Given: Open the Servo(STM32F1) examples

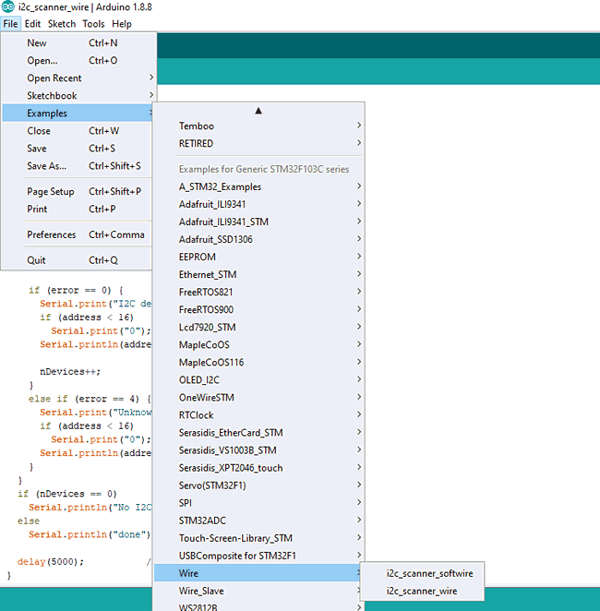Looking at the screenshot, I should 258,485.
